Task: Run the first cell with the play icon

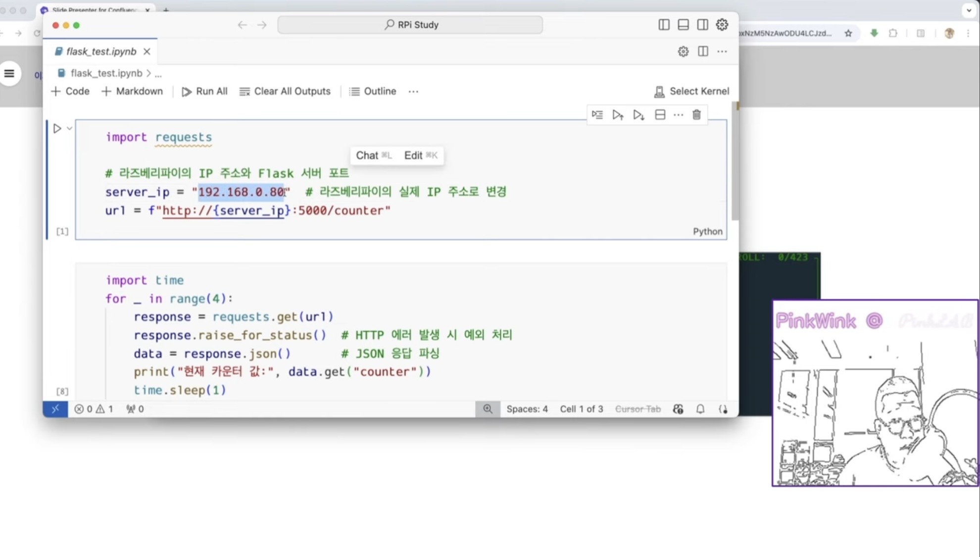Action: (x=57, y=129)
